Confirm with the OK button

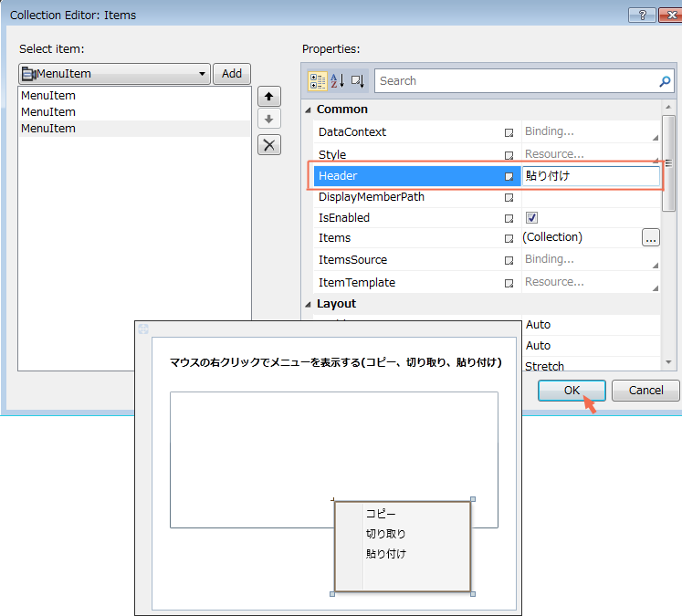(572, 391)
